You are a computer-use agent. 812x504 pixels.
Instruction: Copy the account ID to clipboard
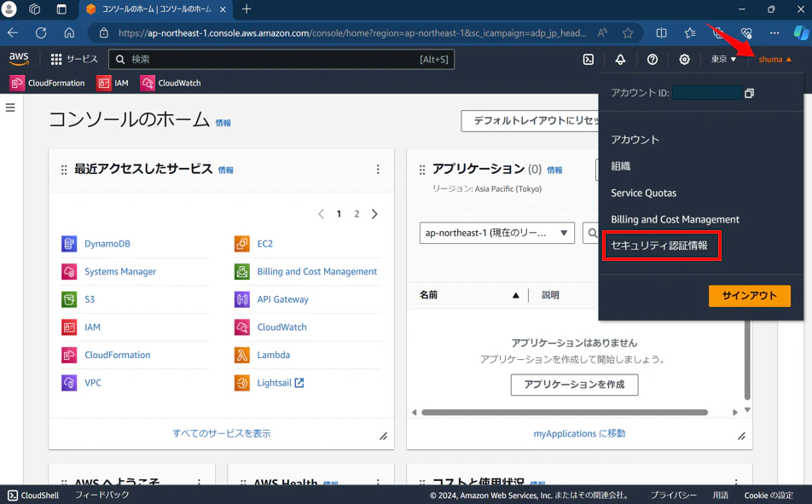click(x=750, y=93)
